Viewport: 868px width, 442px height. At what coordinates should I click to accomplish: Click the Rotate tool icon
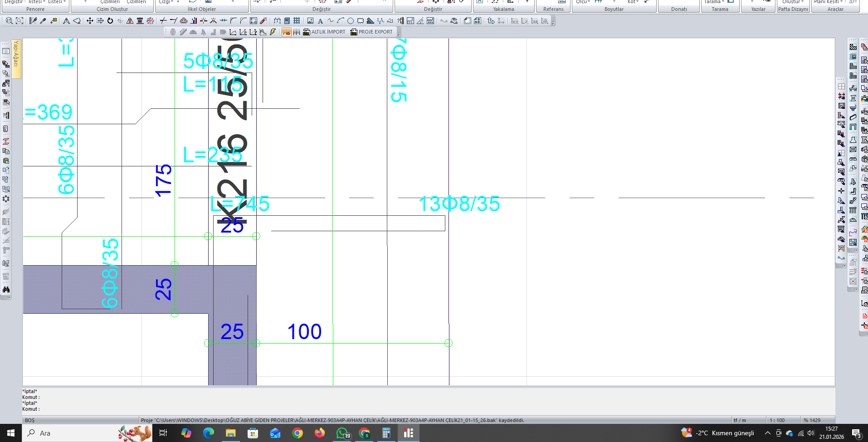point(110,21)
